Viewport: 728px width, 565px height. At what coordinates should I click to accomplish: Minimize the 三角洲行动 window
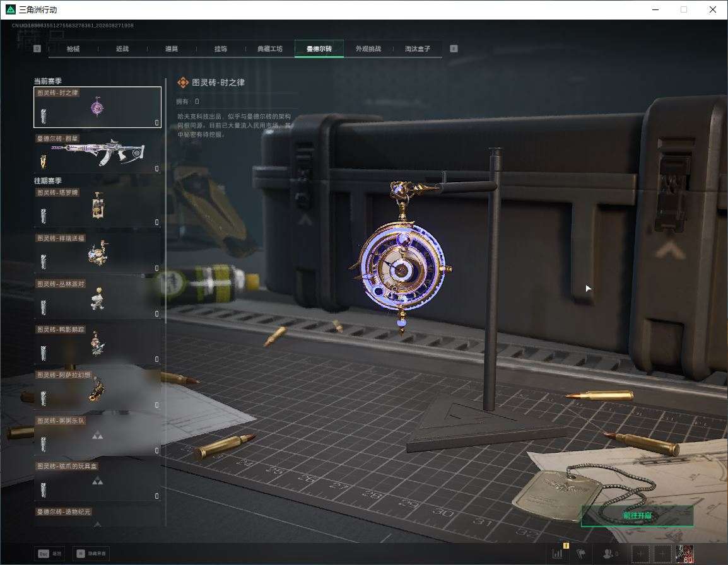tap(655, 9)
